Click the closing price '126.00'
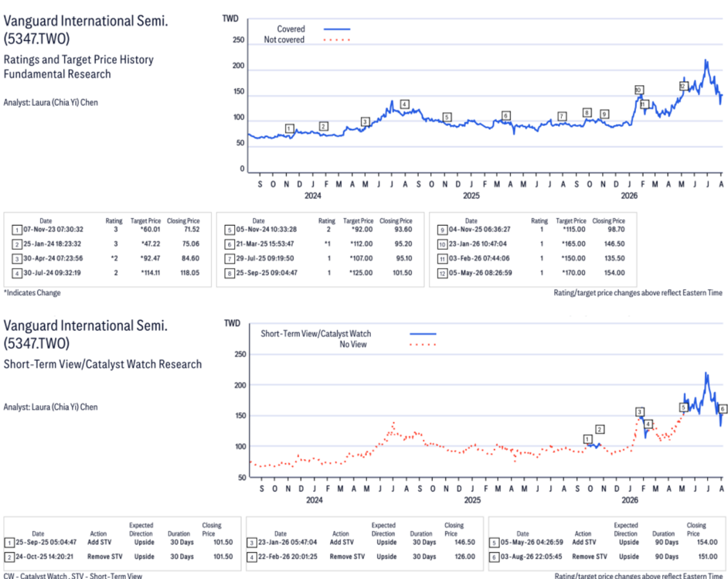728x579 pixels. (464, 557)
